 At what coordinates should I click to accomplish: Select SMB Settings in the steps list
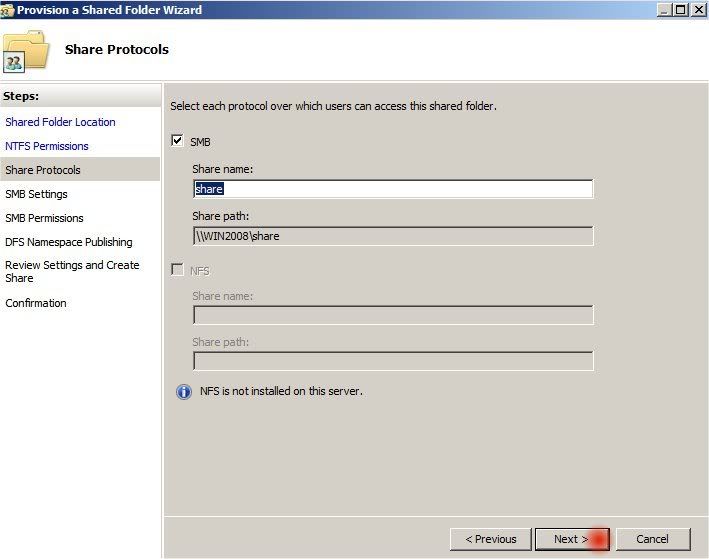[x=36, y=194]
